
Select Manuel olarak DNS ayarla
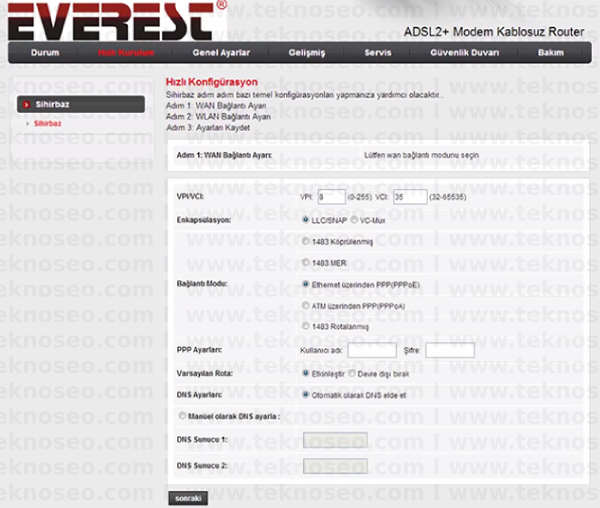[x=182, y=416]
